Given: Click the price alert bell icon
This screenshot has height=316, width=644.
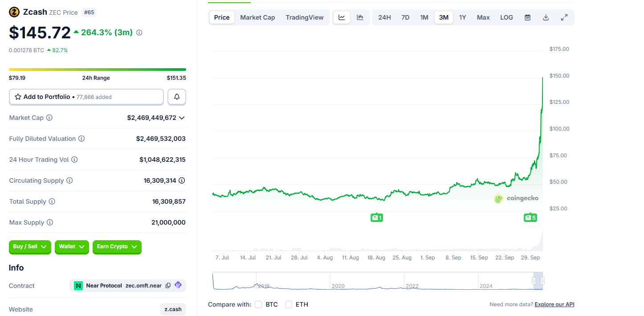Looking at the screenshot, I should coord(177,97).
